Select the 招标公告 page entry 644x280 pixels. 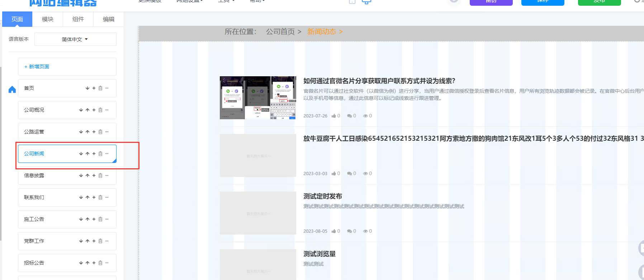pos(67,263)
